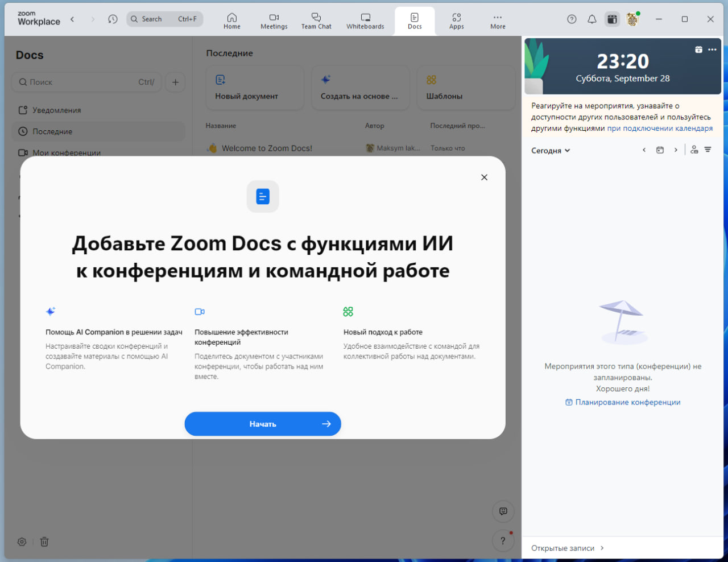The height and width of the screenshot is (562, 728).
Task: Toggle the calendar side panel icon
Action: [612, 19]
